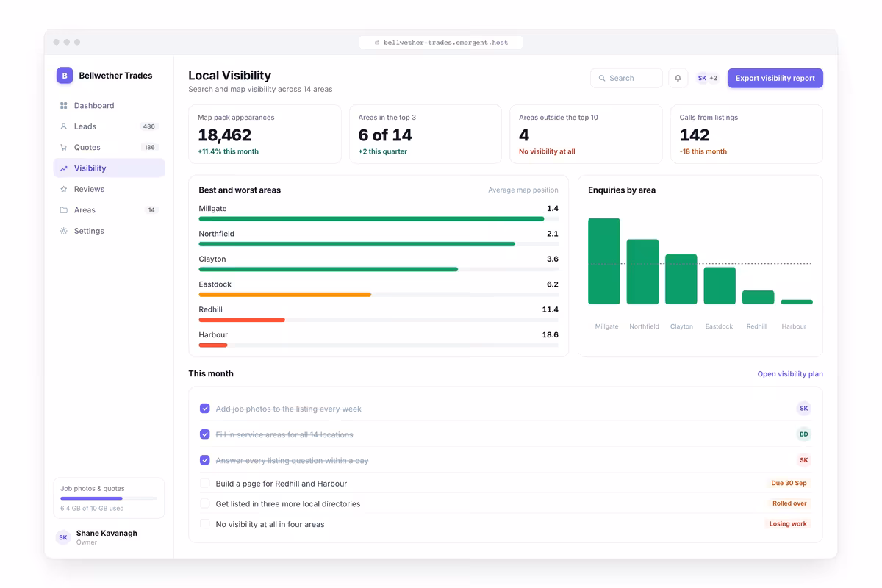
Task: Uncheck 'Add job photos to the listing'
Action: tap(205, 409)
